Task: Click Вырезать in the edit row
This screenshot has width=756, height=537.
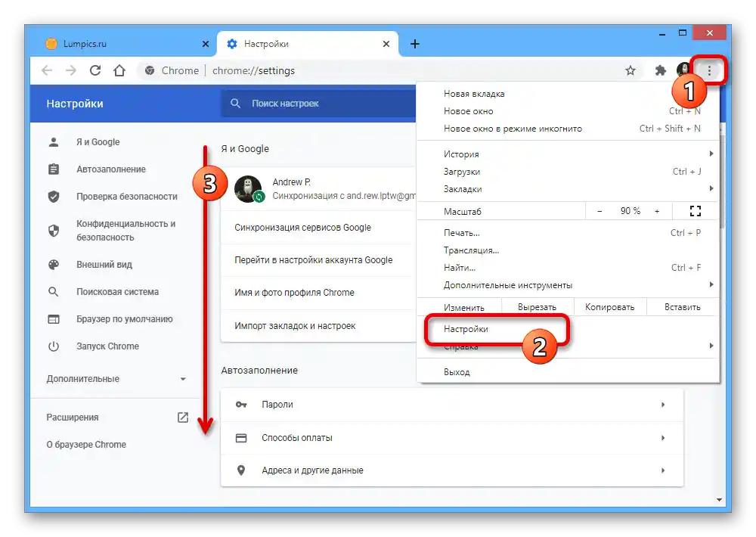Action: 537,307
